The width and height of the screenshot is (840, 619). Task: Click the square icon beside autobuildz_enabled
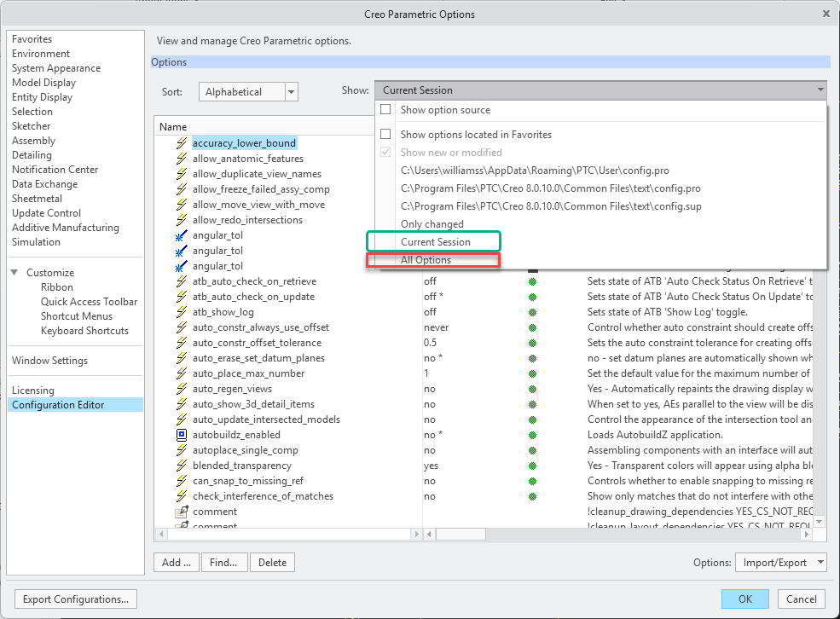click(182, 435)
